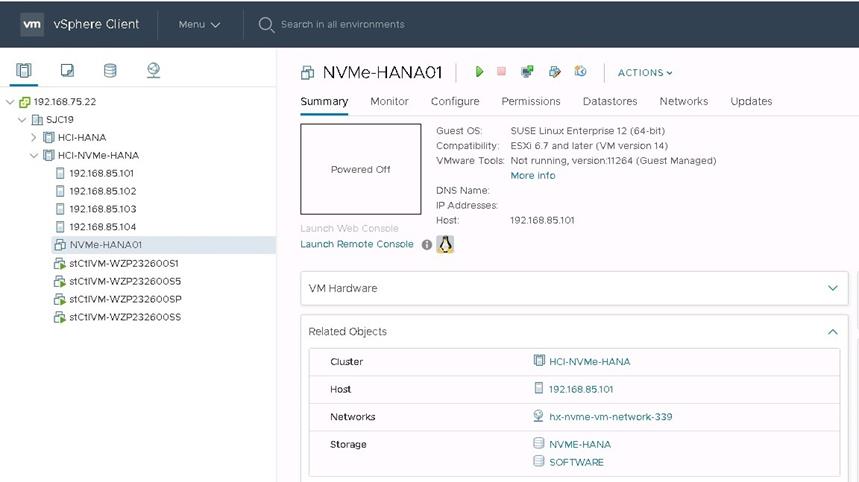The width and height of the screenshot is (859, 482).
Task: Click the Powered Off console thumbnail
Action: pos(360,169)
